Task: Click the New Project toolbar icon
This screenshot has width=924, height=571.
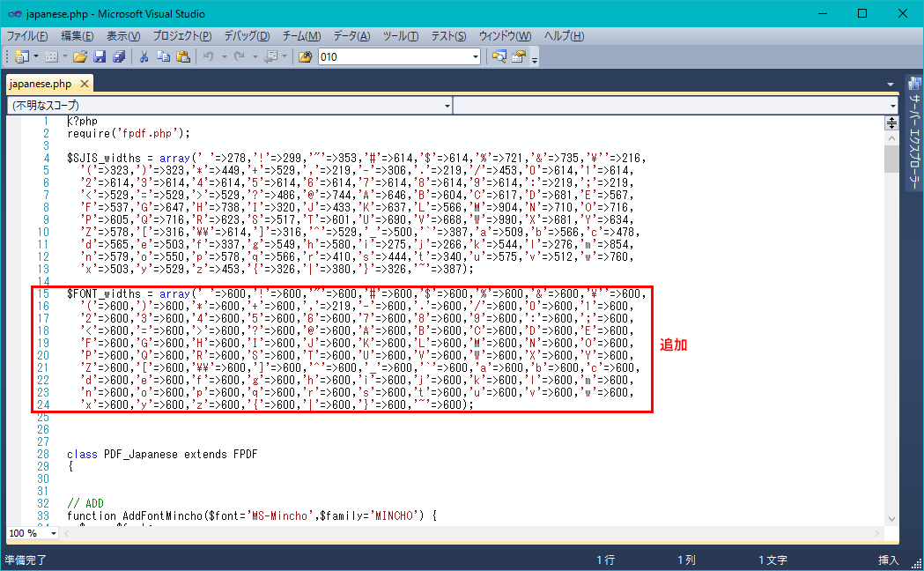Action: tap(22, 56)
